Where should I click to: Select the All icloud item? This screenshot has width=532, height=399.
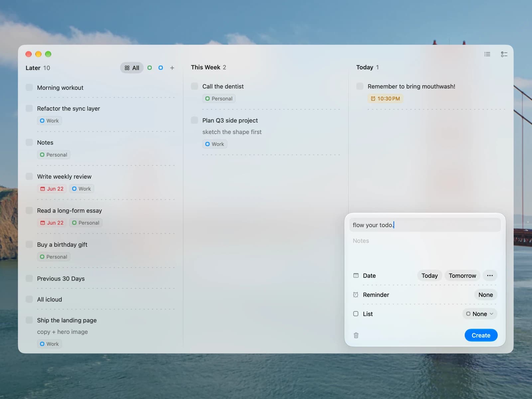tap(50, 299)
